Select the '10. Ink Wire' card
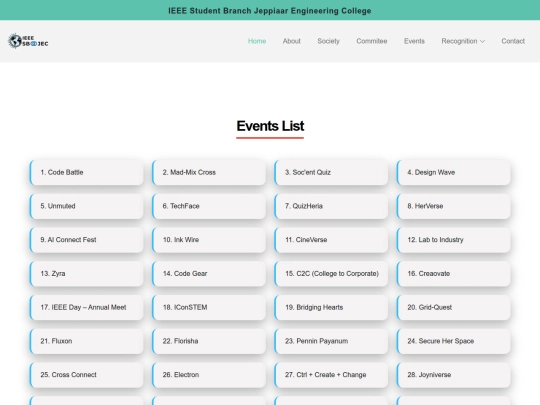Screen dimensions: 540x405 point(209,240)
